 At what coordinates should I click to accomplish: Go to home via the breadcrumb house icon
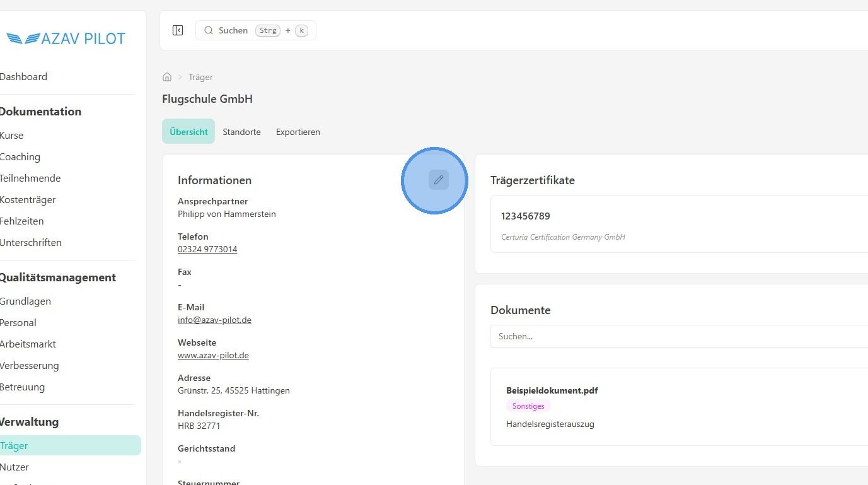tap(167, 77)
